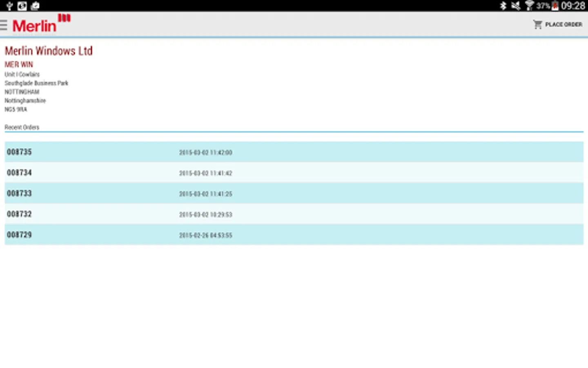Click the Place Order button

click(563, 25)
